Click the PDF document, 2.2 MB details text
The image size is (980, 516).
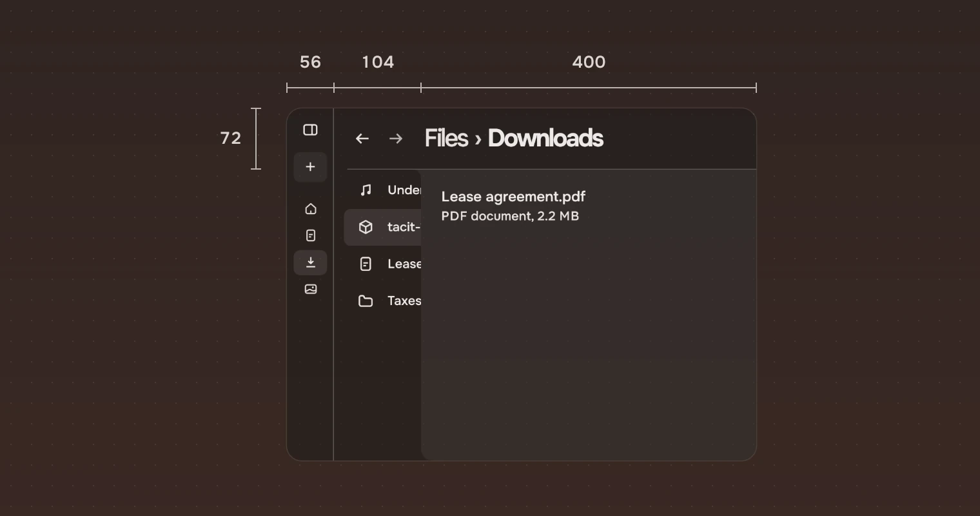coord(510,216)
